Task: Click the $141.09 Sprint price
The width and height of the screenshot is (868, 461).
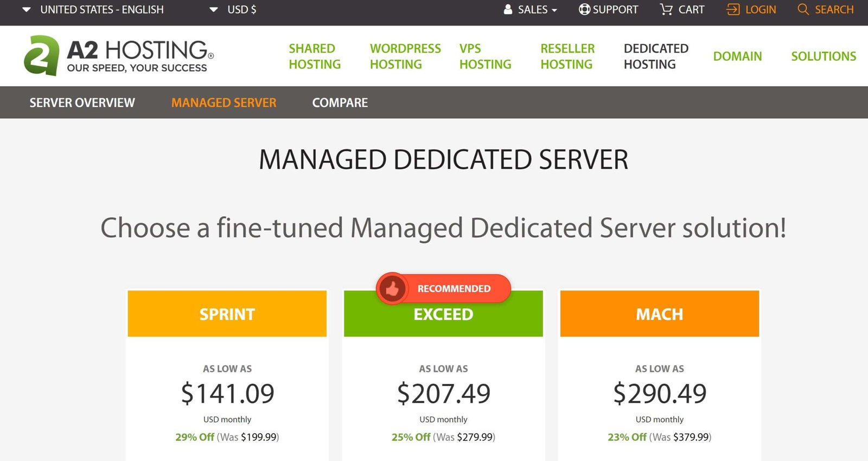Action: [227, 393]
